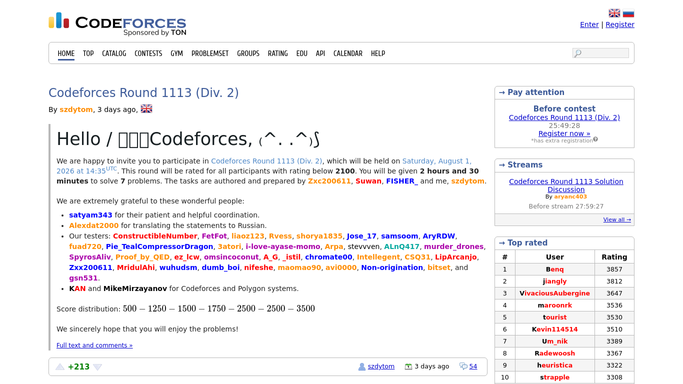Open the Solution Discussion stream link

[x=566, y=185]
